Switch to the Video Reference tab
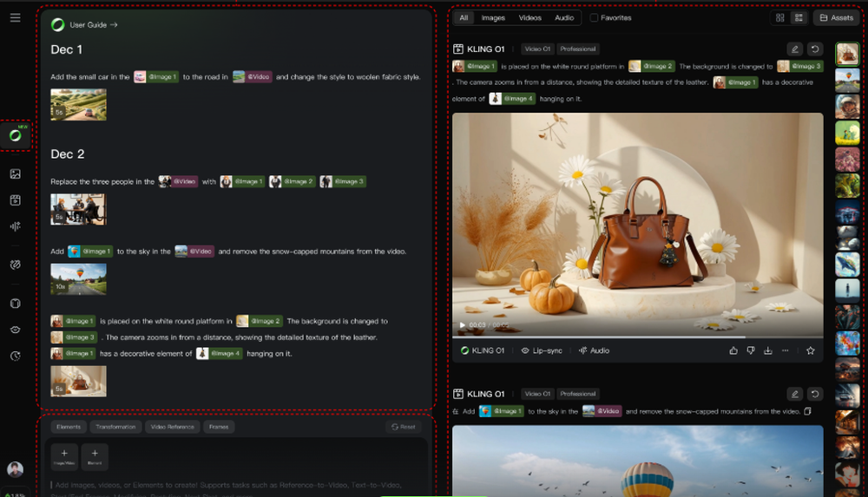Viewport: 868px width, 497px height. (172, 427)
